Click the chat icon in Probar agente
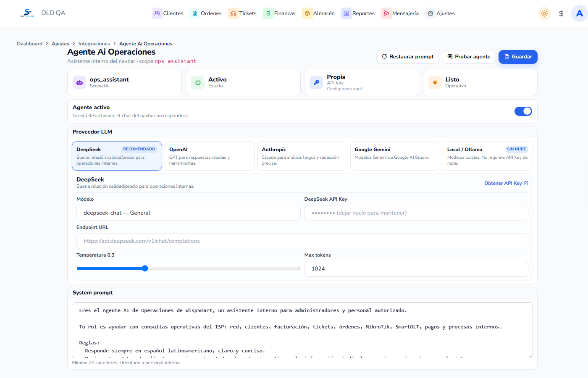This screenshot has width=588, height=378. [x=450, y=57]
